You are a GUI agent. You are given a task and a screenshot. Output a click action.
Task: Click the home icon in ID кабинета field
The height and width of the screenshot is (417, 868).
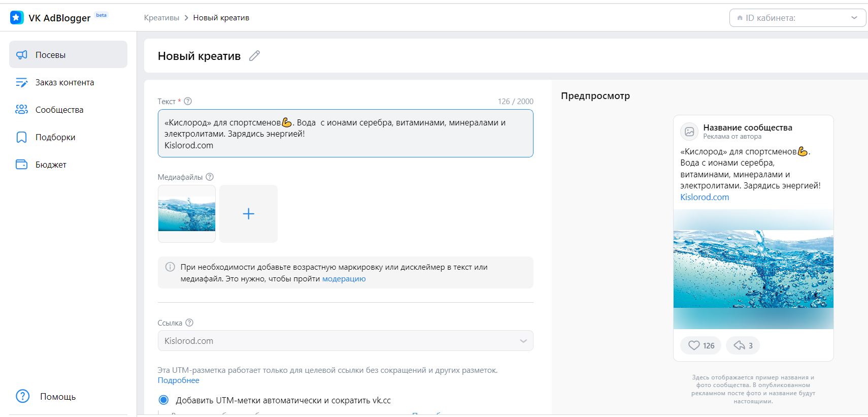(740, 18)
